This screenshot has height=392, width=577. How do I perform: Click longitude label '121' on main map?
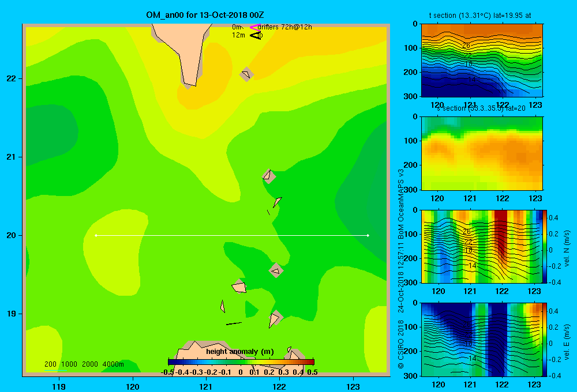click(x=206, y=386)
